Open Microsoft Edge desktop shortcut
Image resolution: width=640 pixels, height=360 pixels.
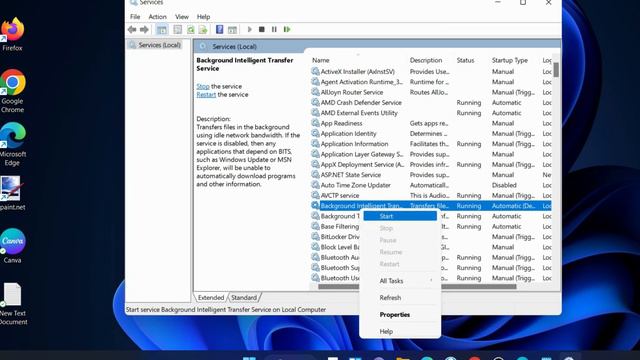12,144
